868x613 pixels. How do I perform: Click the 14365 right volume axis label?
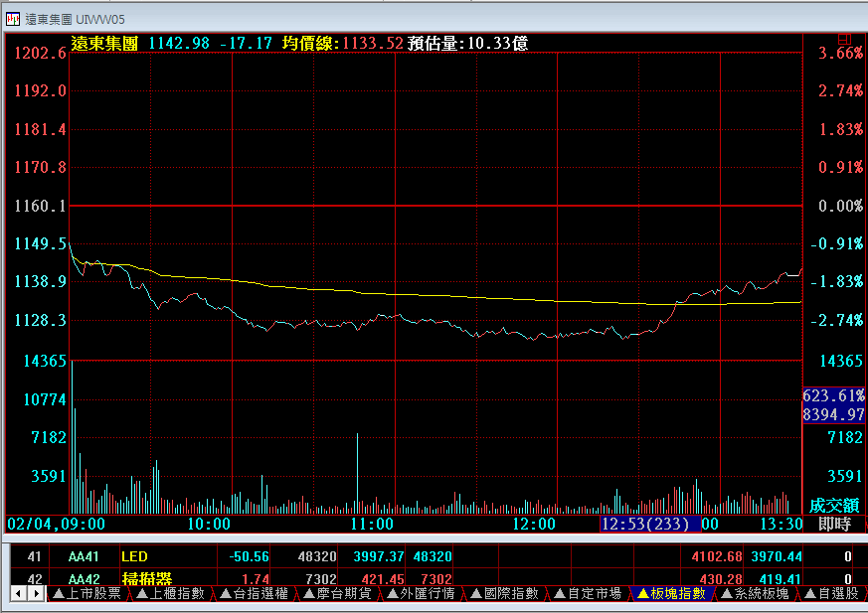point(841,362)
